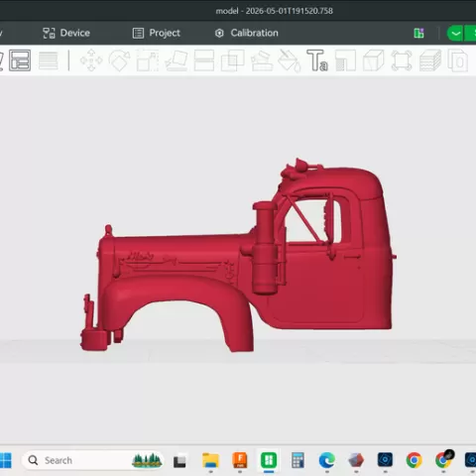Select the cube Measure tool

[374, 60]
